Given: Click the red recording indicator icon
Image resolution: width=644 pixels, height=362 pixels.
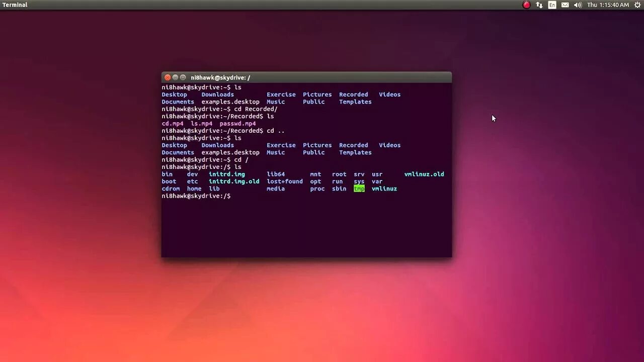Looking at the screenshot, I should [526, 5].
